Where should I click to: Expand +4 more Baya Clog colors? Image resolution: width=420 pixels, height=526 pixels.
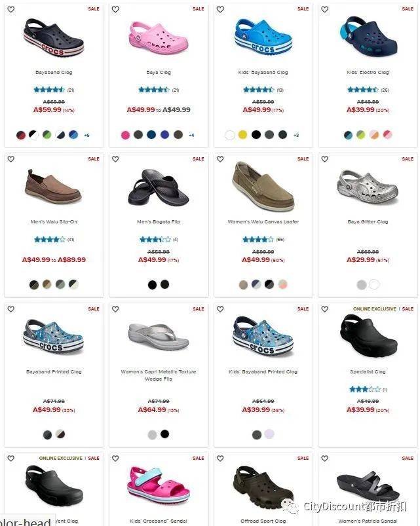click(191, 135)
